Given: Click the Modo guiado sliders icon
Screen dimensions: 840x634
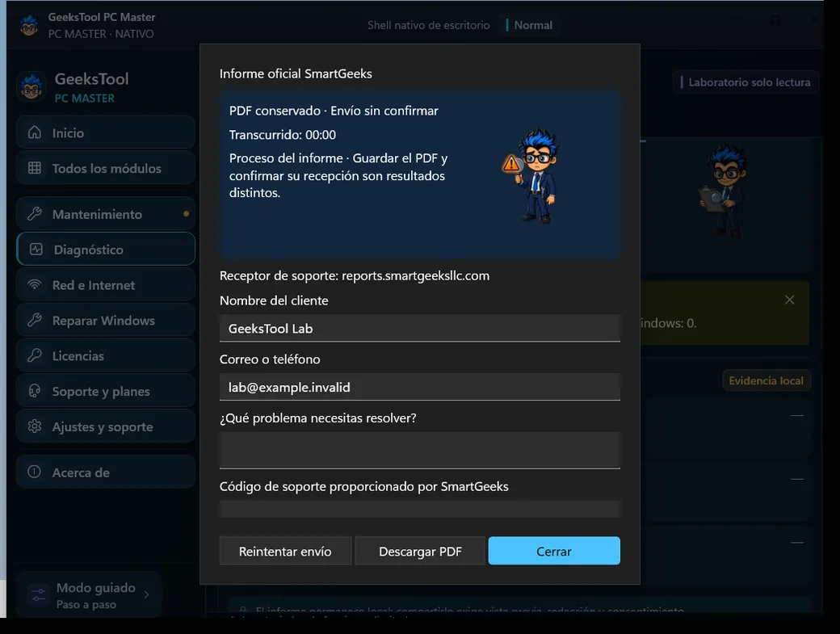Looking at the screenshot, I should [x=39, y=595].
